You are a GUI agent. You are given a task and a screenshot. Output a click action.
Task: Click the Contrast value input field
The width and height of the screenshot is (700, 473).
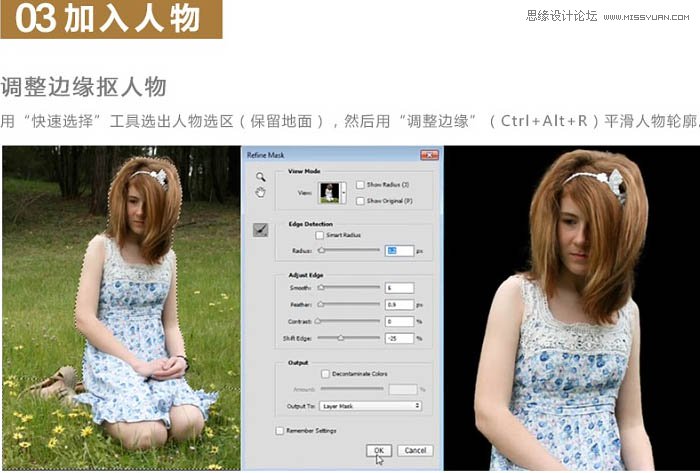[399, 321]
